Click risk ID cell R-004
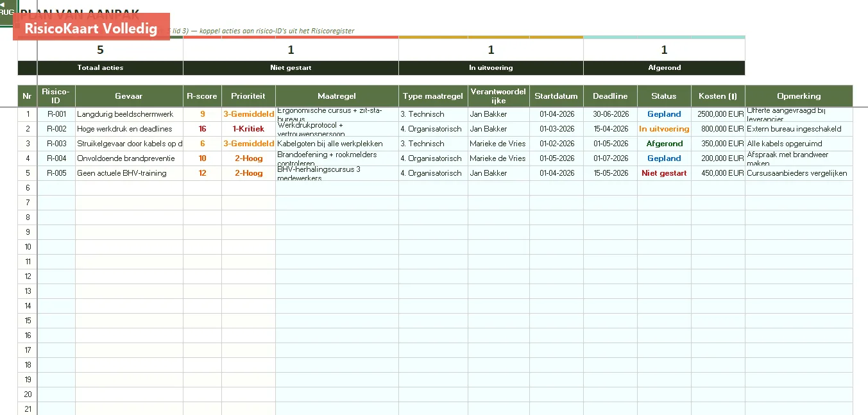Image resolution: width=868 pixels, height=415 pixels. click(56, 158)
